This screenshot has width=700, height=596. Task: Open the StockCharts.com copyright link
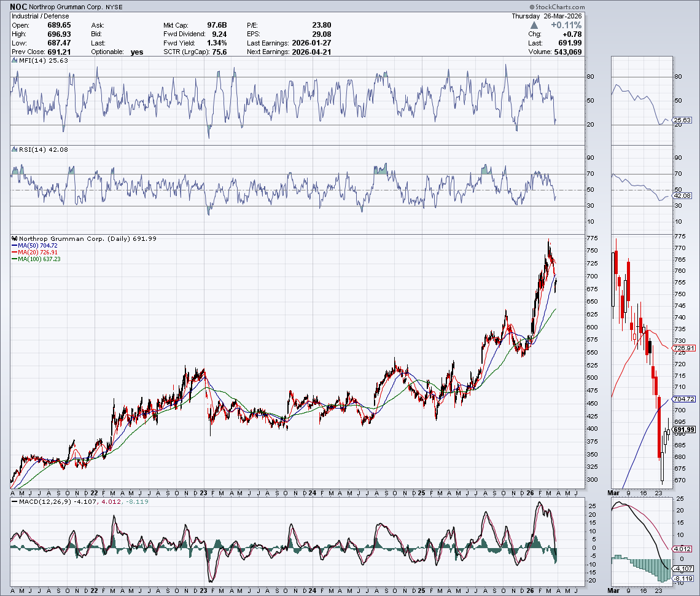coord(557,7)
